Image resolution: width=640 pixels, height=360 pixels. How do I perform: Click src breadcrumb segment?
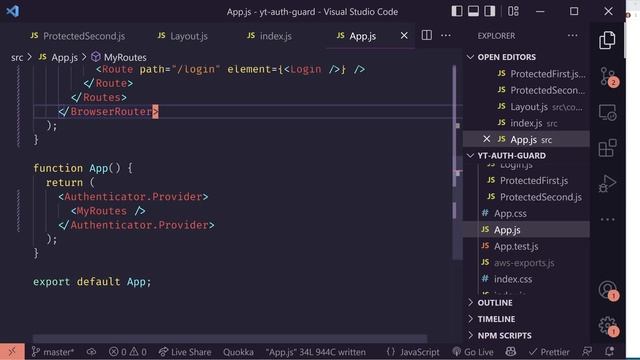[x=17, y=58]
